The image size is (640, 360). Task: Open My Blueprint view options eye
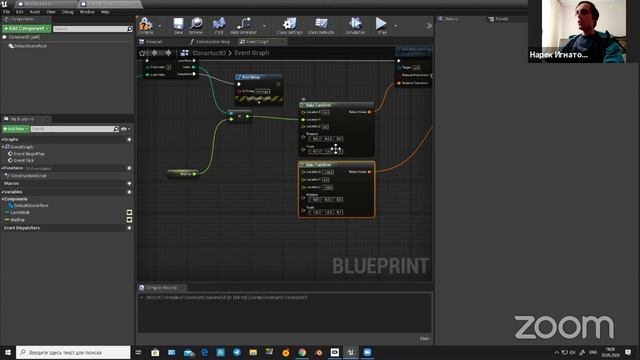click(124, 129)
